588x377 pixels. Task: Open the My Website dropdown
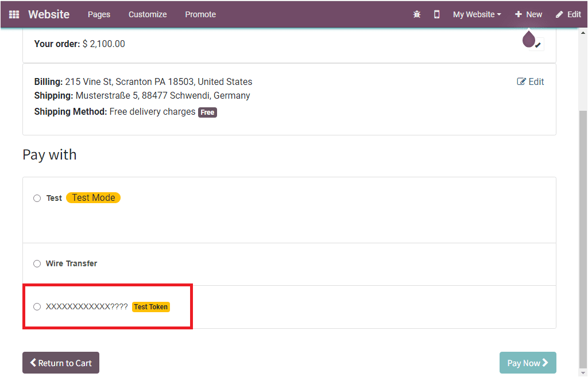point(477,14)
